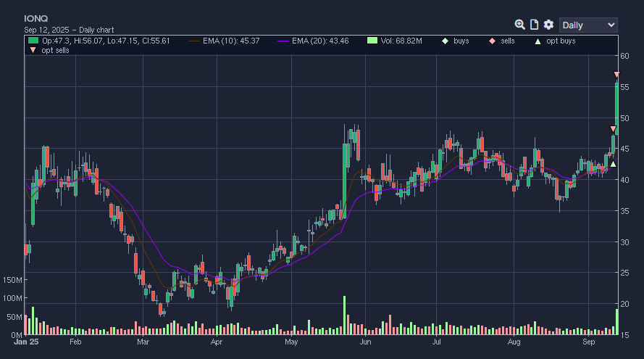
Task: Click the zoom magnifier icon
Action: tap(519, 25)
